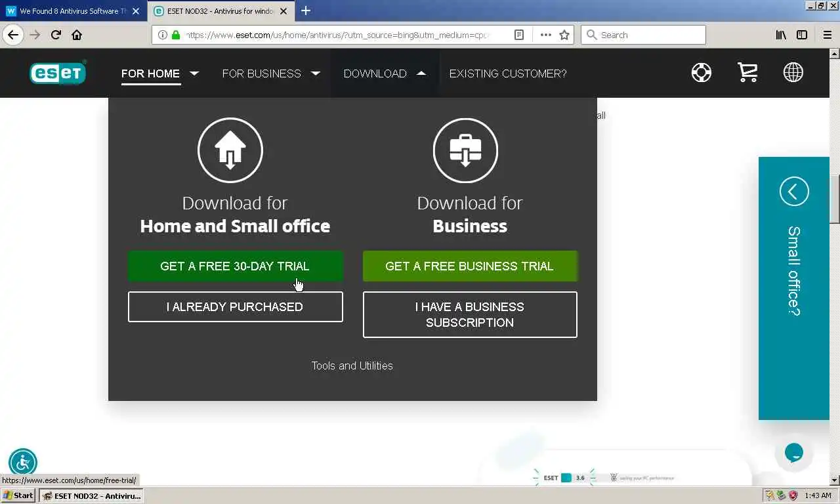Image resolution: width=840 pixels, height=504 pixels.
Task: Open the globe language selector
Action: point(793,72)
